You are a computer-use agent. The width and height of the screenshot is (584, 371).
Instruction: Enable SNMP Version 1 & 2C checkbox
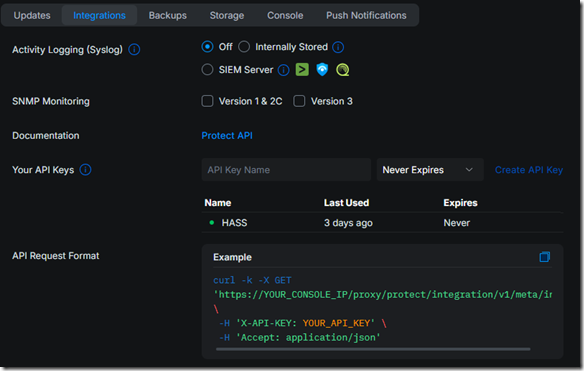pyautogui.click(x=207, y=101)
